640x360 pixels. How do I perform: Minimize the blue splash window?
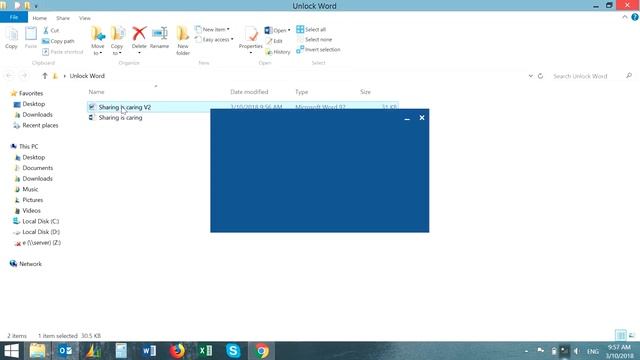tap(407, 118)
